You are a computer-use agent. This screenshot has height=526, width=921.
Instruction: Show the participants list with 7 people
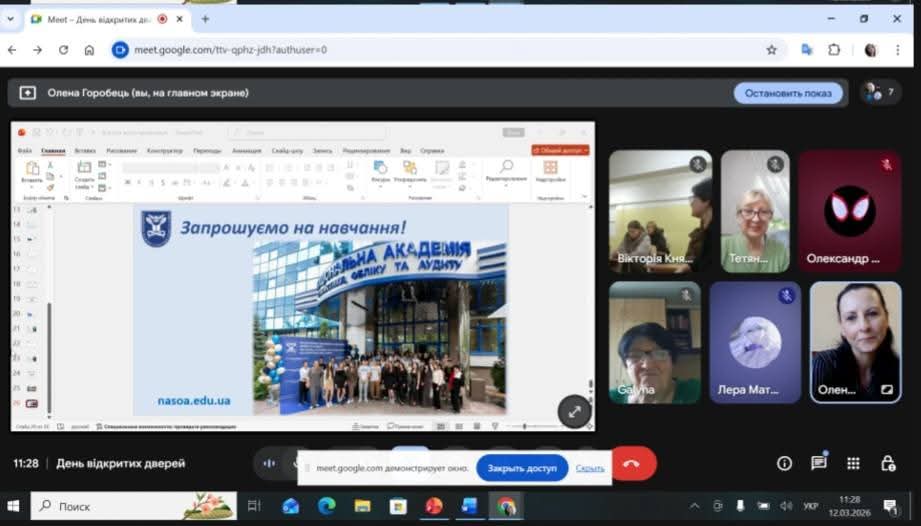point(880,92)
